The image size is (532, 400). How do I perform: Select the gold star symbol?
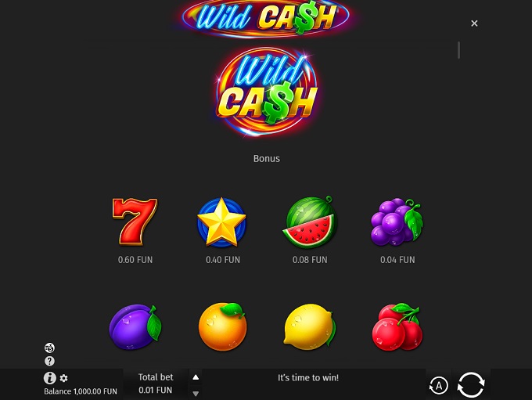coord(222,222)
